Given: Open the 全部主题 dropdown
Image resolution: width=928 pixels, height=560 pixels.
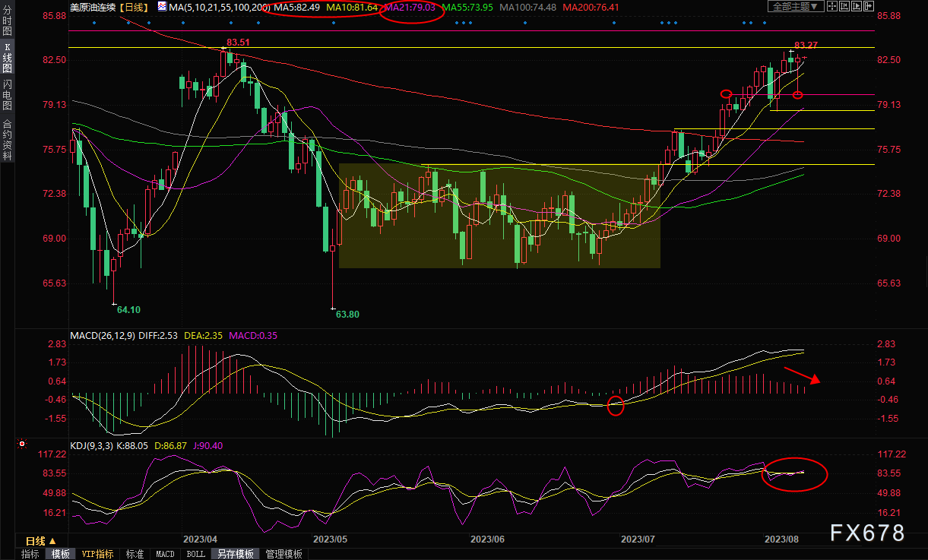Looking at the screenshot, I should tap(796, 6).
